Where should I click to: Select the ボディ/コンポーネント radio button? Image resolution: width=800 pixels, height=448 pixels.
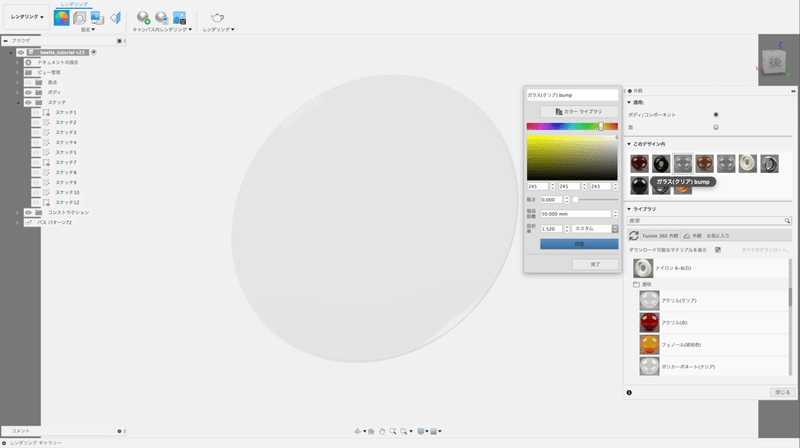pos(716,115)
